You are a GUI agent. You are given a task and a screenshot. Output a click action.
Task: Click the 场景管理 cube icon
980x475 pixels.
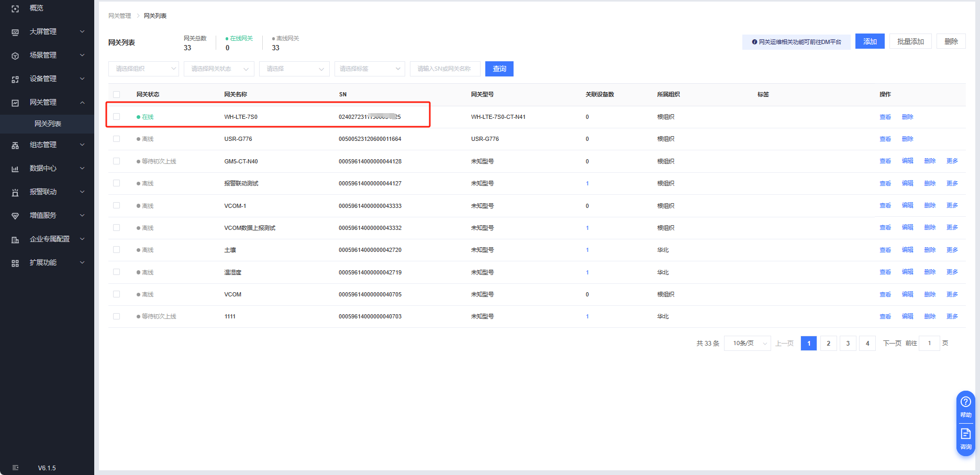(x=15, y=56)
